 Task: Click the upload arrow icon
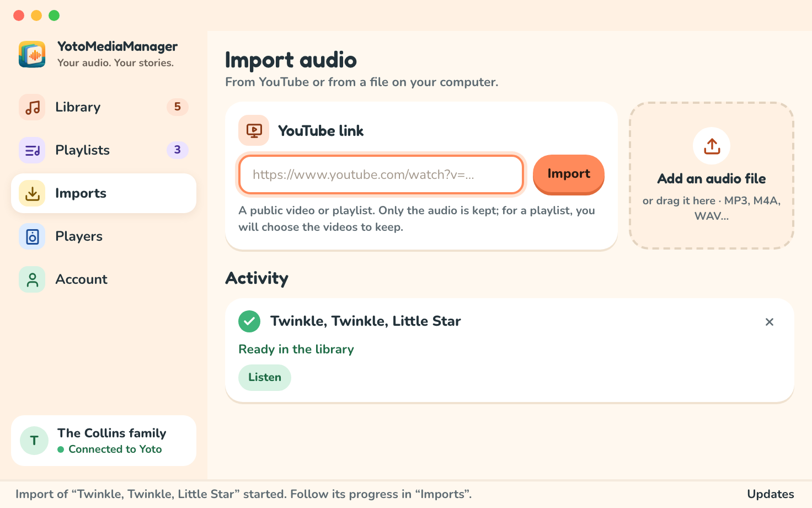click(x=712, y=146)
